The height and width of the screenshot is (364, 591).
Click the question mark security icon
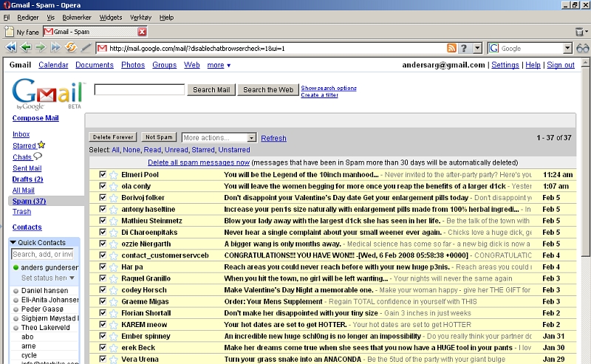pyautogui.click(x=465, y=48)
